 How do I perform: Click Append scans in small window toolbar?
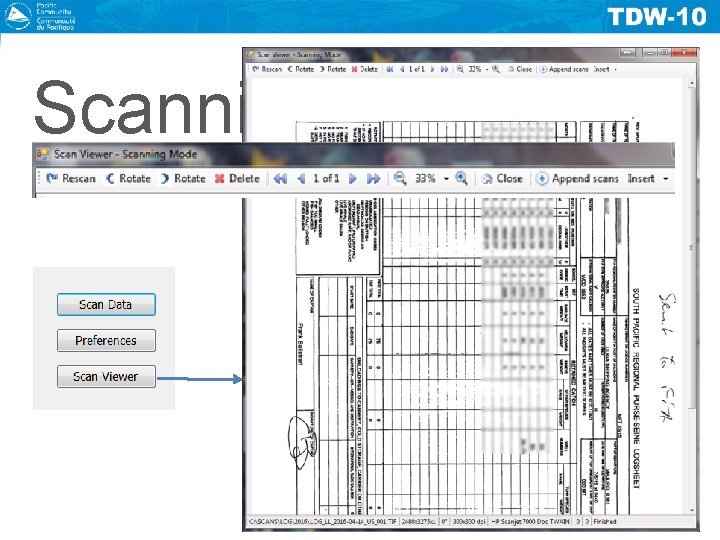coord(564,69)
